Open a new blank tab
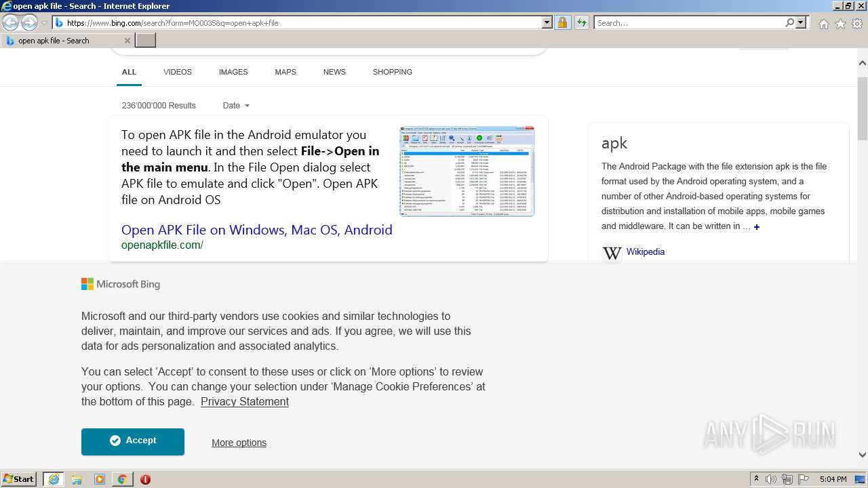This screenshot has width=868, height=488. click(146, 41)
